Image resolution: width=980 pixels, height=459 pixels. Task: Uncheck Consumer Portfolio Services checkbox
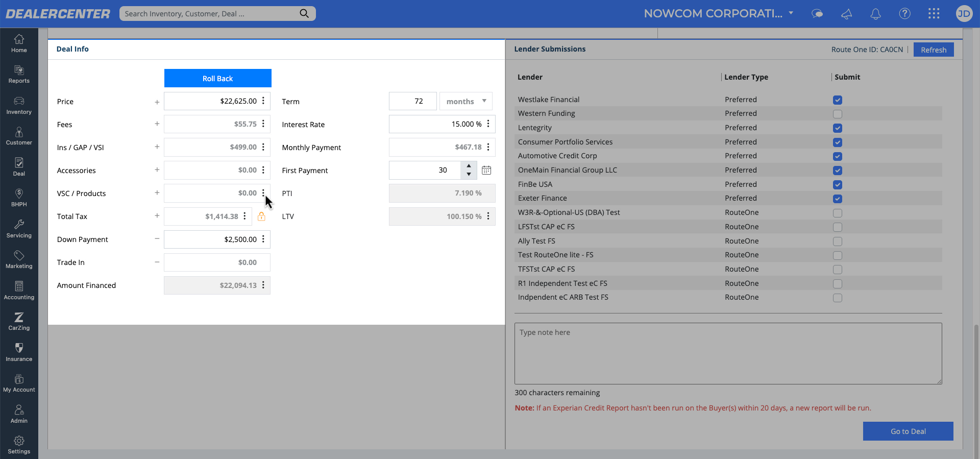point(838,142)
